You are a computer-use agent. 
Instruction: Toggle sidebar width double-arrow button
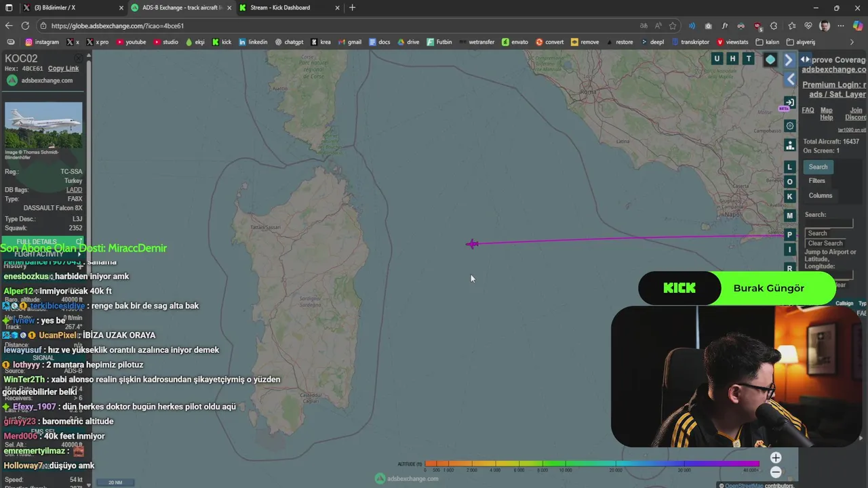805,60
